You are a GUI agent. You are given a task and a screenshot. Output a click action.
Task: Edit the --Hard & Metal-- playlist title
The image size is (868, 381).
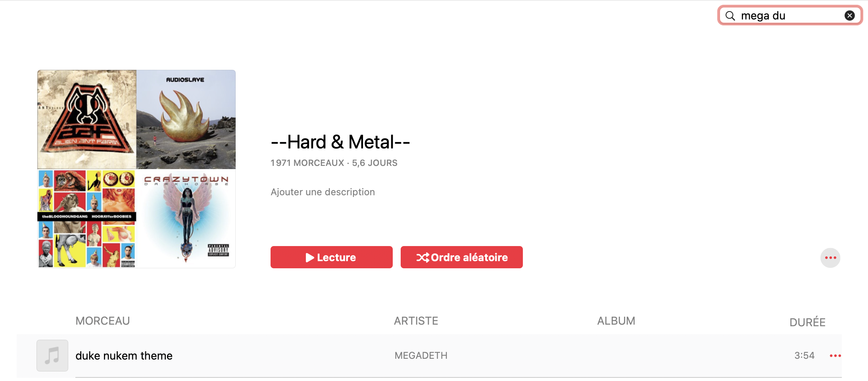pyautogui.click(x=340, y=142)
